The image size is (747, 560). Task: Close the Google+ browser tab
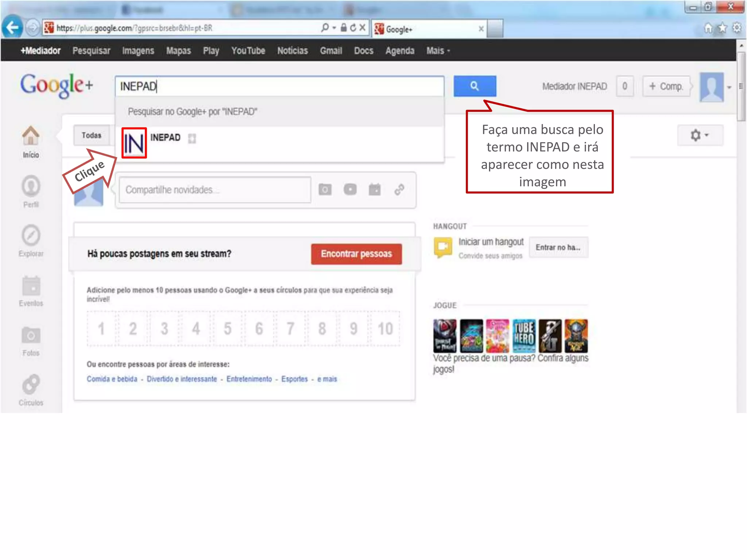coord(481,29)
